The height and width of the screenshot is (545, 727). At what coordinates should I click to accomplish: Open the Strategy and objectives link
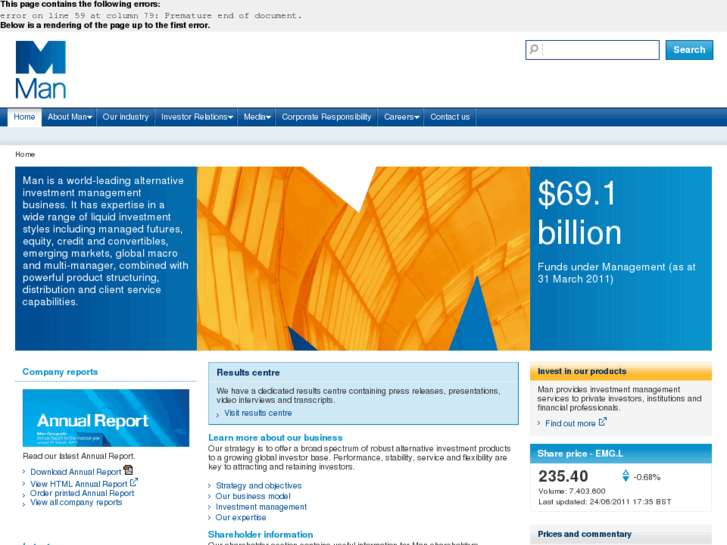tap(259, 486)
